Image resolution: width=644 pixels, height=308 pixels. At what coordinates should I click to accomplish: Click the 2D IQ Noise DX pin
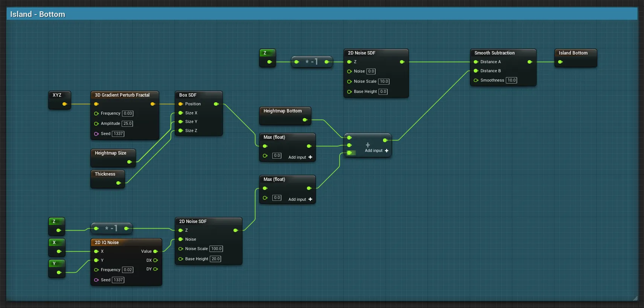point(155,260)
